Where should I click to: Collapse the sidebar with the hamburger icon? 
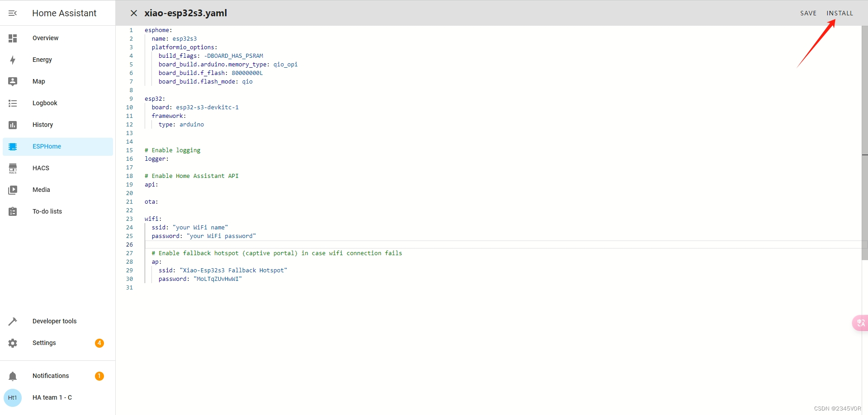tap(13, 13)
